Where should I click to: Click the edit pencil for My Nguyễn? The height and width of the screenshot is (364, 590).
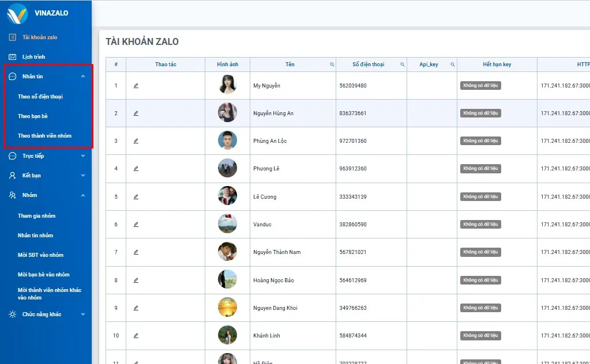[x=136, y=86]
